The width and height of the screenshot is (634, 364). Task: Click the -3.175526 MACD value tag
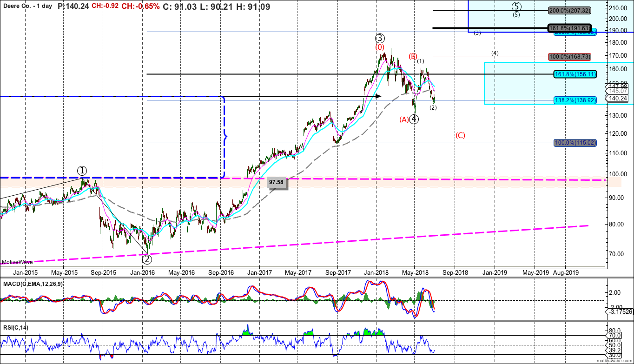[620, 311]
